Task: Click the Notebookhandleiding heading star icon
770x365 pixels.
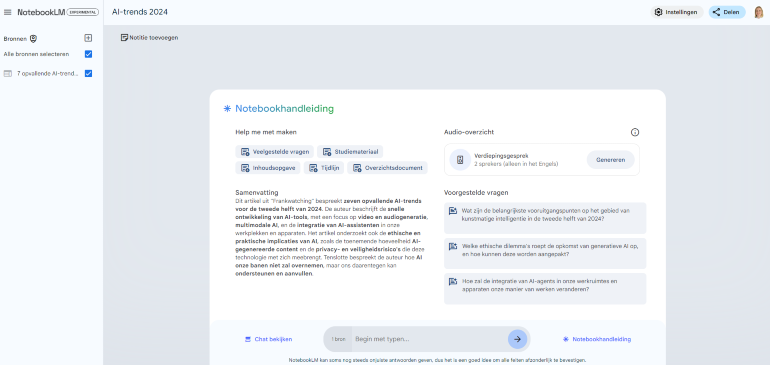Action: pos(227,109)
